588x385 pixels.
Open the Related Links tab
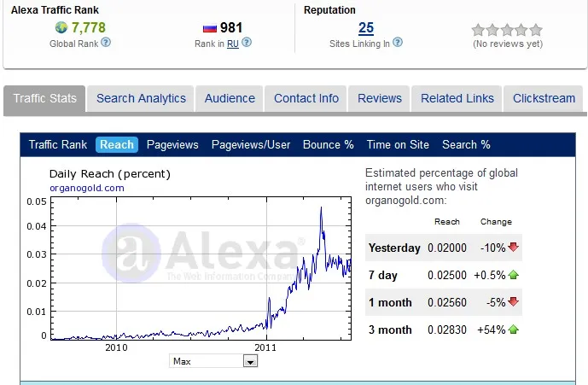pyautogui.click(x=457, y=98)
